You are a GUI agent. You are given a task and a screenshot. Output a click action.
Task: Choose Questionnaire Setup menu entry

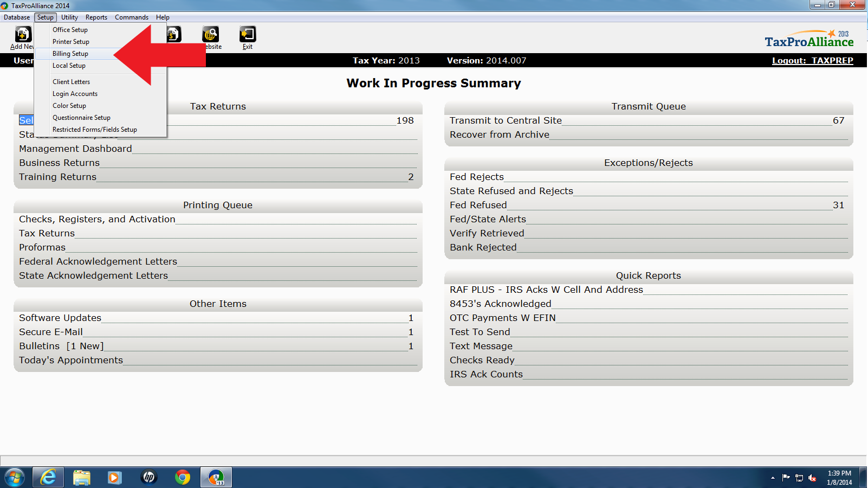[100, 118]
